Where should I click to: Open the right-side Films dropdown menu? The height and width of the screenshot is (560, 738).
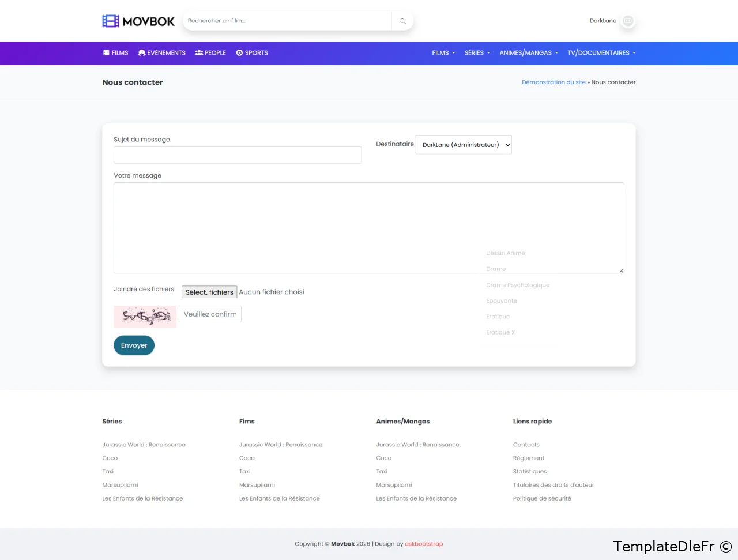click(443, 53)
